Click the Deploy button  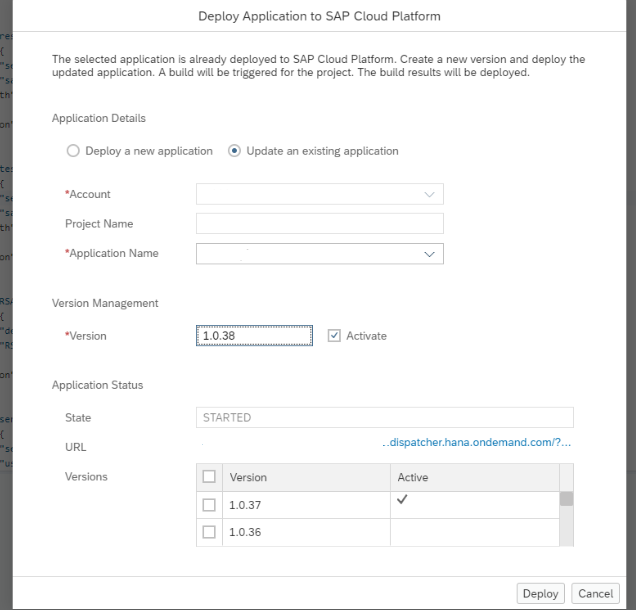click(x=540, y=593)
